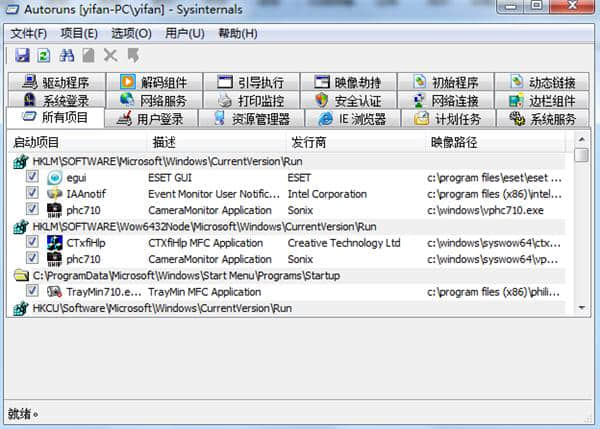Open the 初始程序 tab
Viewport: 600px width, 429px height.
[x=446, y=82]
